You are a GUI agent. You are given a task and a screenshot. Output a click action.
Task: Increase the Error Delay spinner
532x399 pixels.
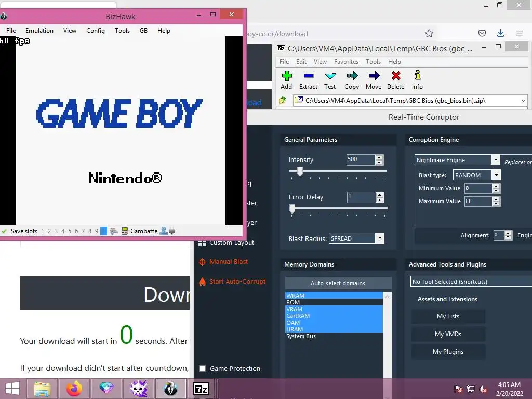pos(380,195)
